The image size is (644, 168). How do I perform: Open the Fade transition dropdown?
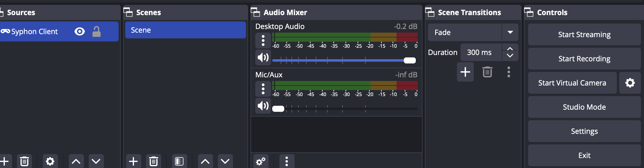click(x=510, y=32)
